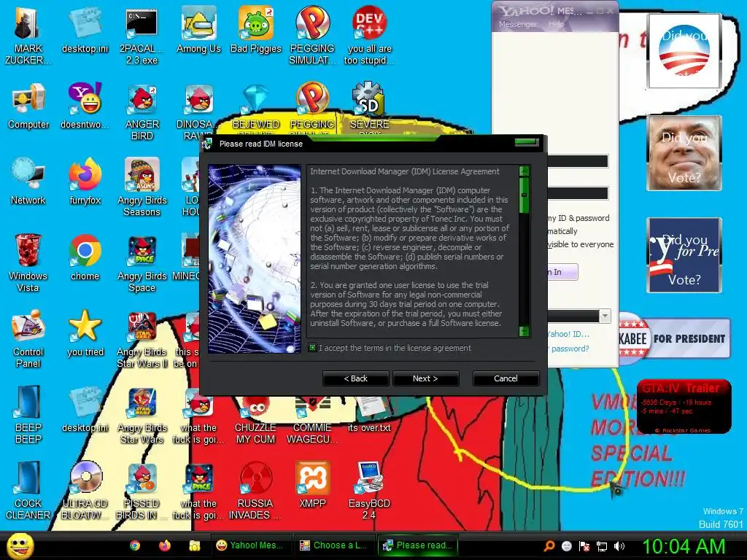747x560 pixels.
Task: Click the < Back button
Action: [x=355, y=378]
